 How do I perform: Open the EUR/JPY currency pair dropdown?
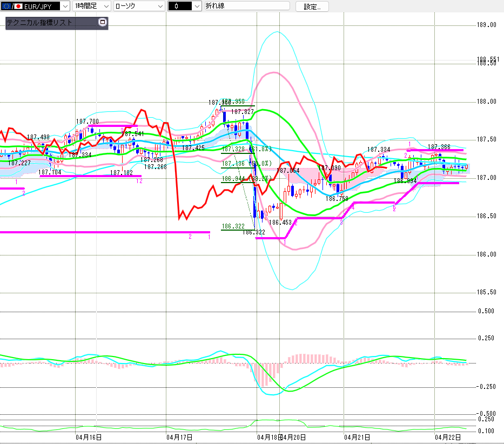point(65,6)
